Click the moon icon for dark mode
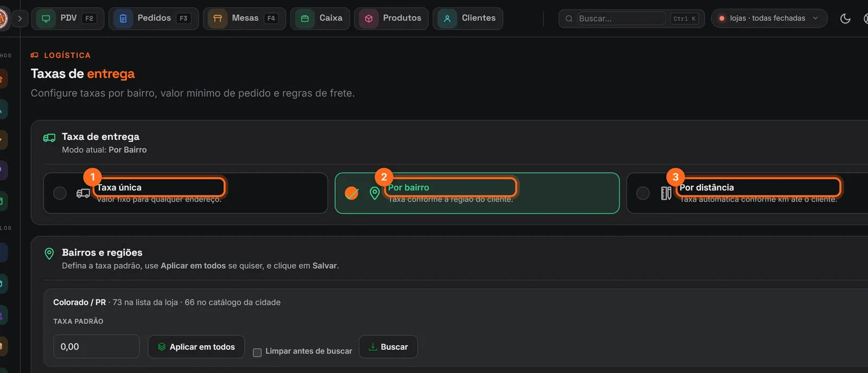The image size is (868, 373). point(845,18)
